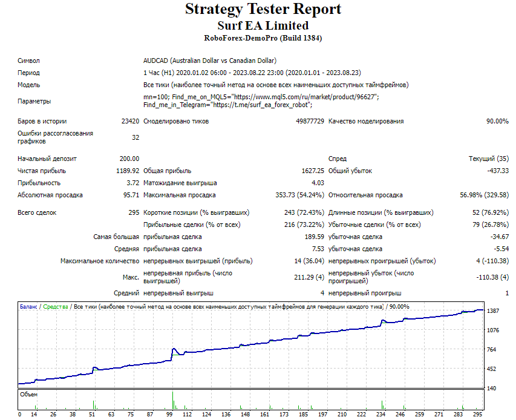Click largest profit trade value 189.59
The height and width of the screenshot is (420, 516).
pyautogui.click(x=315, y=237)
